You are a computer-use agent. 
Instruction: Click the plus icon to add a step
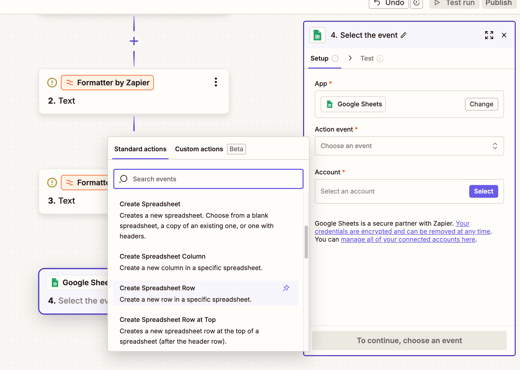[x=134, y=41]
